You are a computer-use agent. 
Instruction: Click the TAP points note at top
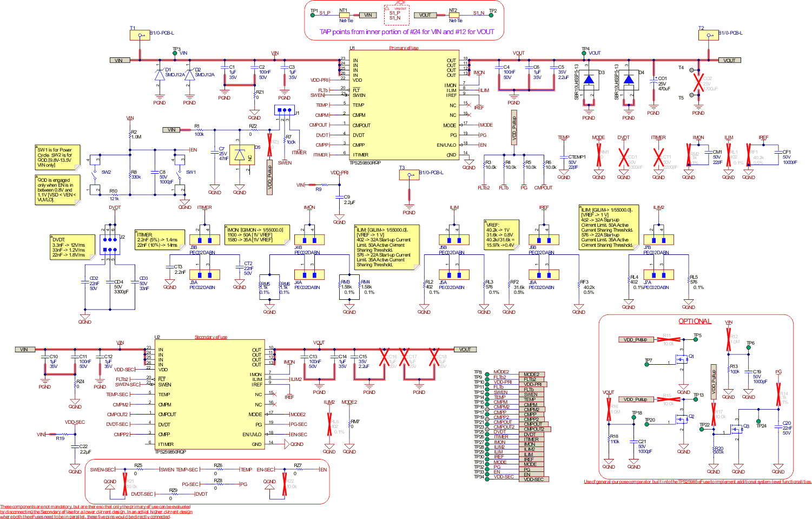pos(407,32)
